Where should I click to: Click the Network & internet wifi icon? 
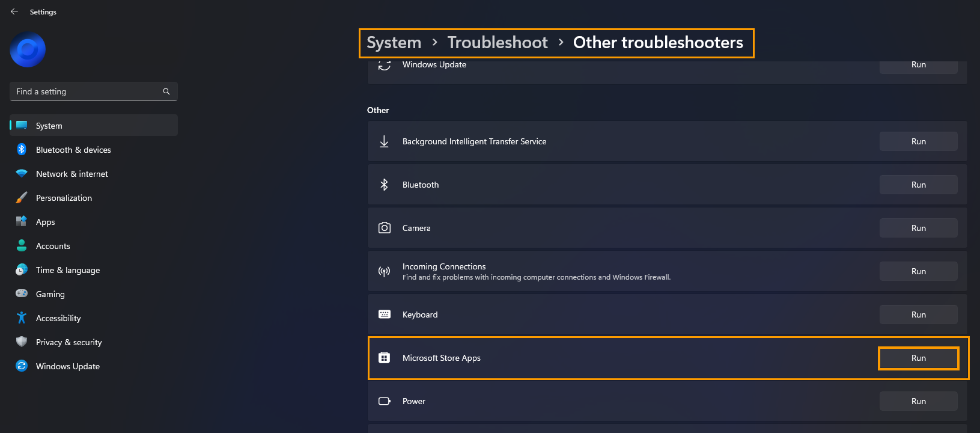click(22, 173)
